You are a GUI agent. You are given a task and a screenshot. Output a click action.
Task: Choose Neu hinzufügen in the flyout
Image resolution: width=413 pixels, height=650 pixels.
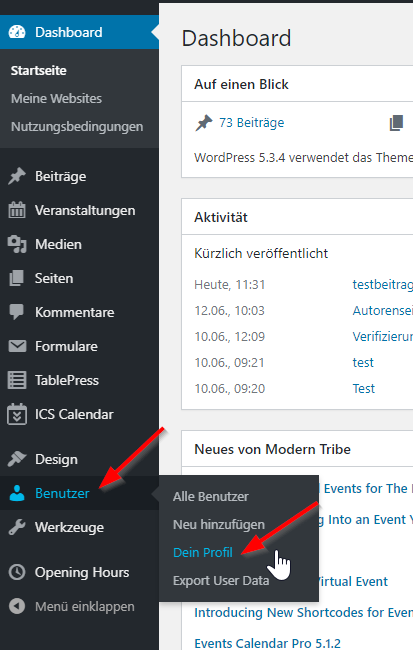click(219, 524)
